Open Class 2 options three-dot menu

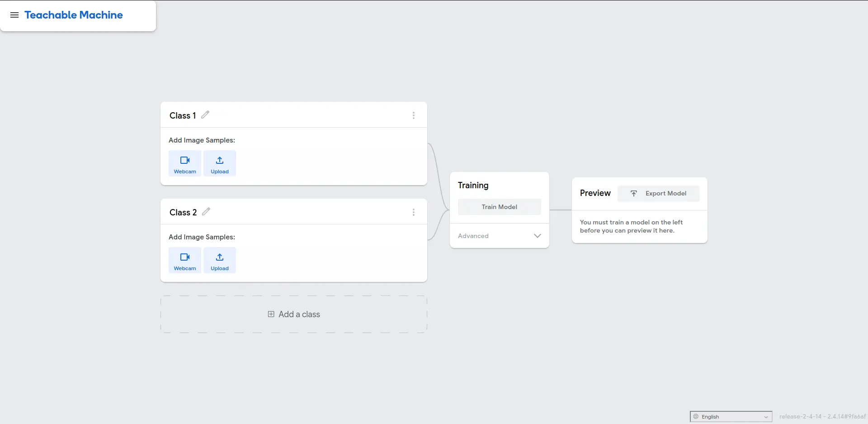pos(414,212)
